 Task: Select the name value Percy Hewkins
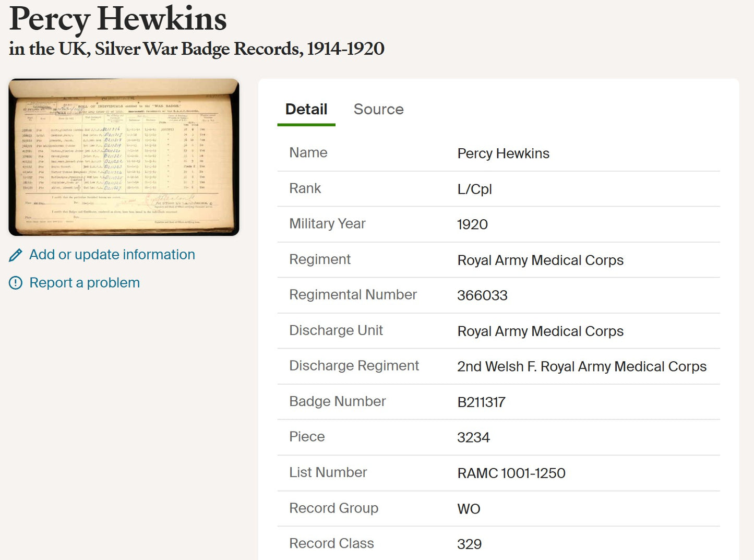pyautogui.click(x=503, y=153)
